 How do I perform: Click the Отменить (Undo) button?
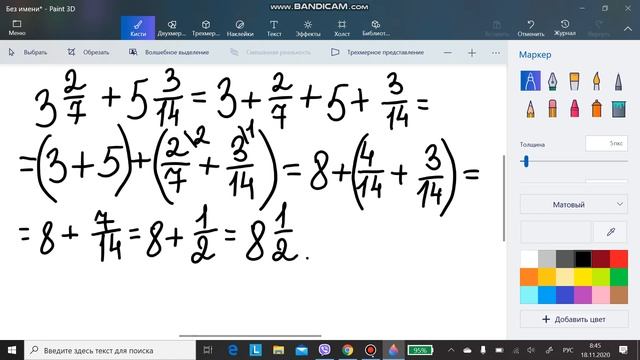531,28
